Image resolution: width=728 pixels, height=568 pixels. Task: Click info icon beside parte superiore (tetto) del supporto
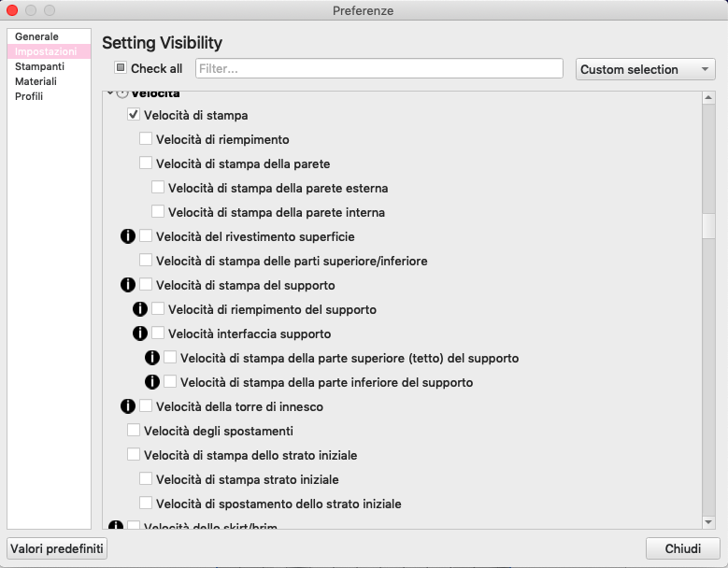click(x=151, y=357)
